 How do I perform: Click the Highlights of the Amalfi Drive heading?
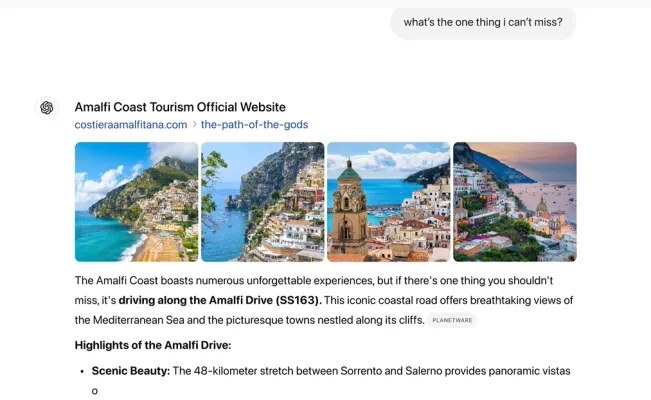click(153, 345)
